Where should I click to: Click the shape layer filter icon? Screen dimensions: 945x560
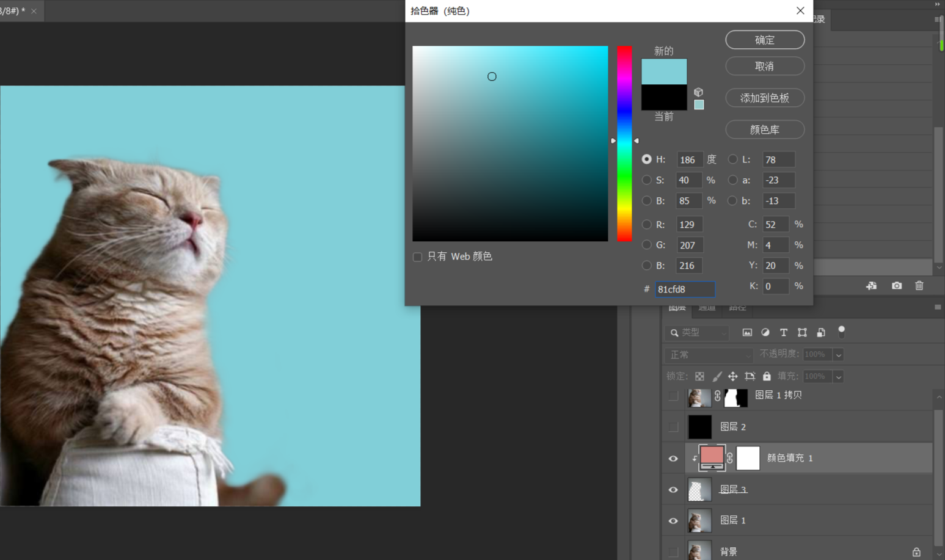pyautogui.click(x=802, y=332)
